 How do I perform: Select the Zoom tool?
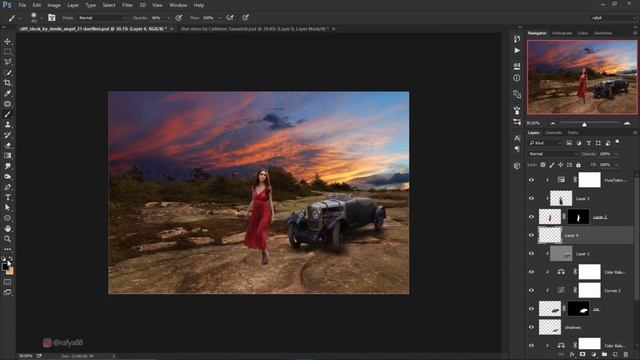tap(7, 239)
